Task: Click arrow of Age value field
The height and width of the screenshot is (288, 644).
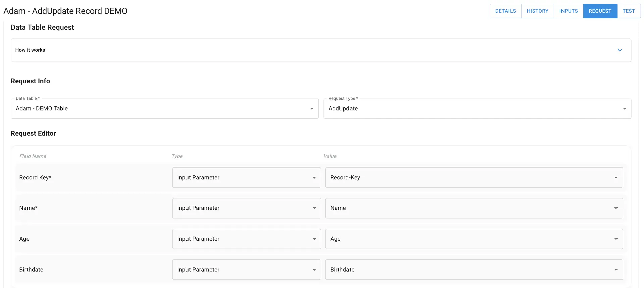Action: 616,239
